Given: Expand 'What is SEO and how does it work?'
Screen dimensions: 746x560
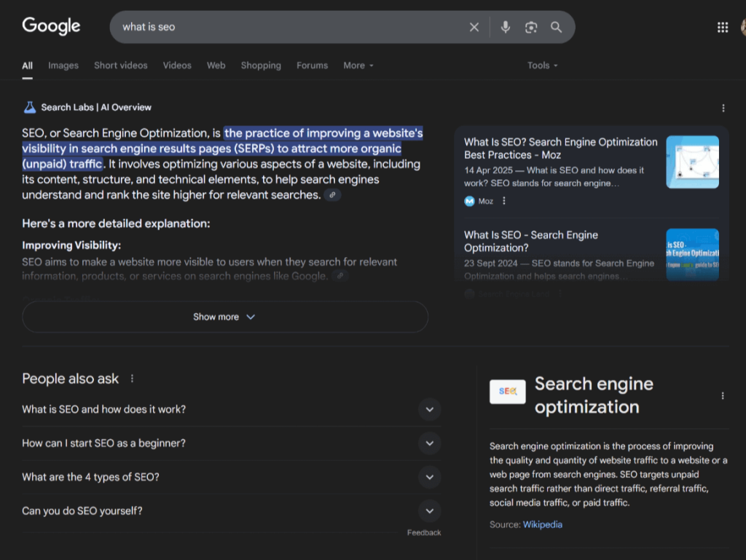Looking at the screenshot, I should click(231, 409).
